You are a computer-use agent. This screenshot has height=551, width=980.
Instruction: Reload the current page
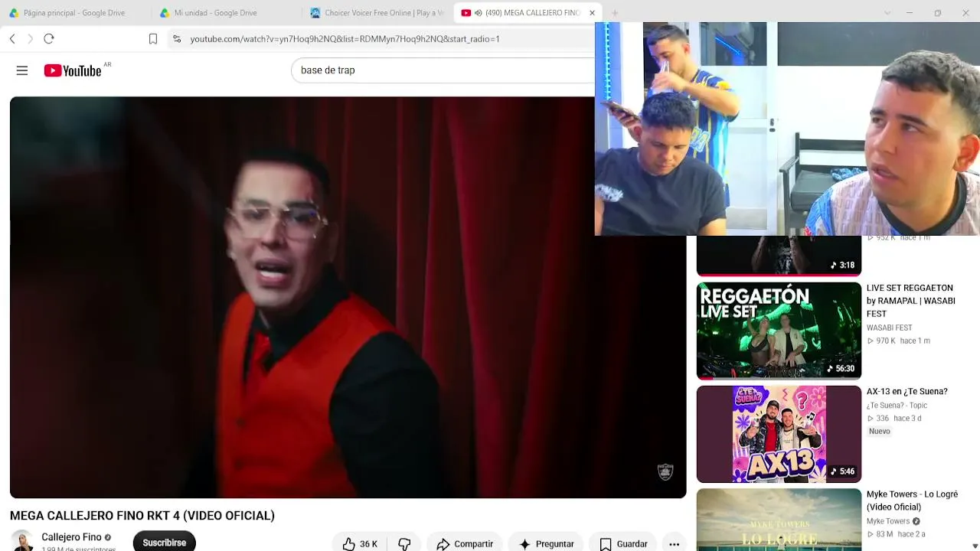point(49,39)
